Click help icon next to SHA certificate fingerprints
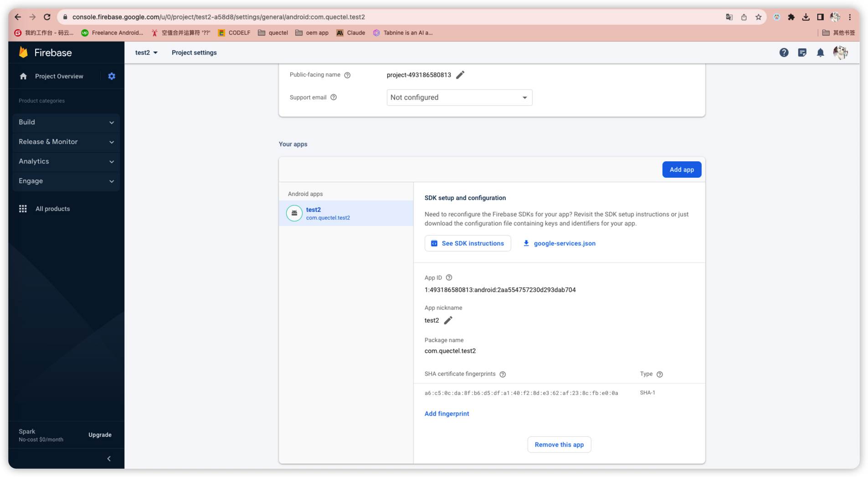 (x=503, y=374)
